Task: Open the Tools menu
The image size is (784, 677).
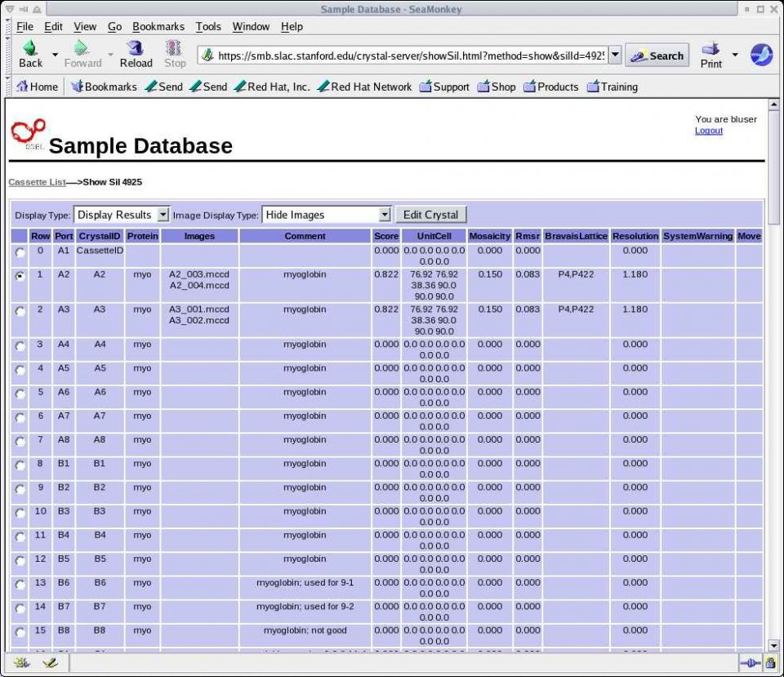Action: (x=207, y=26)
